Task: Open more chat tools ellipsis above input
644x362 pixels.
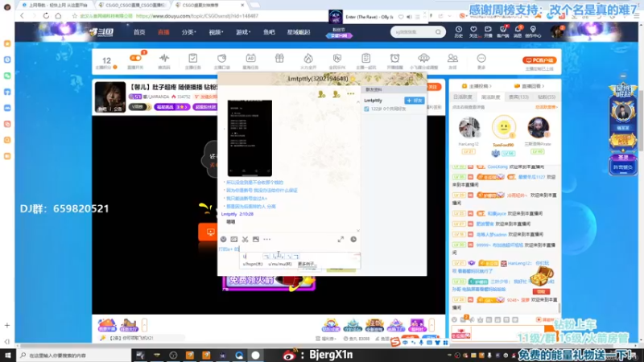Action: click(x=267, y=239)
